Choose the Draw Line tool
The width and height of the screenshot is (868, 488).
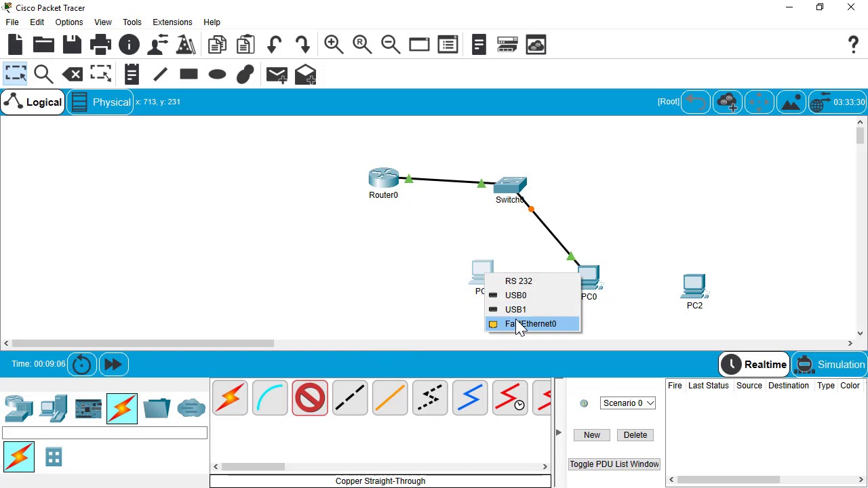[x=160, y=74]
